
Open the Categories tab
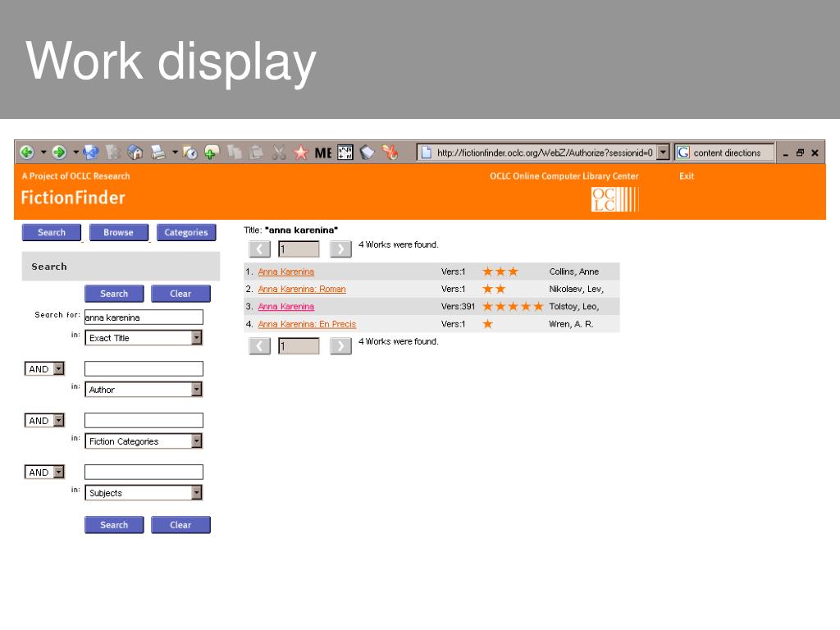[186, 232]
